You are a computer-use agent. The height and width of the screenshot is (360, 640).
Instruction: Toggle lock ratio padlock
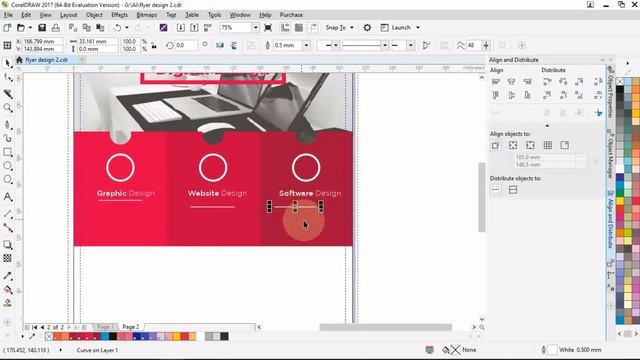coord(154,45)
